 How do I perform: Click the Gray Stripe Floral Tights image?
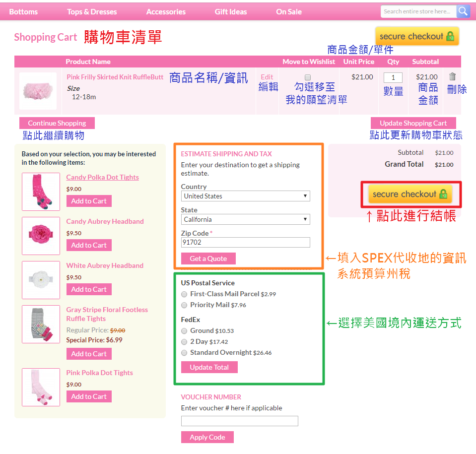coord(41,324)
